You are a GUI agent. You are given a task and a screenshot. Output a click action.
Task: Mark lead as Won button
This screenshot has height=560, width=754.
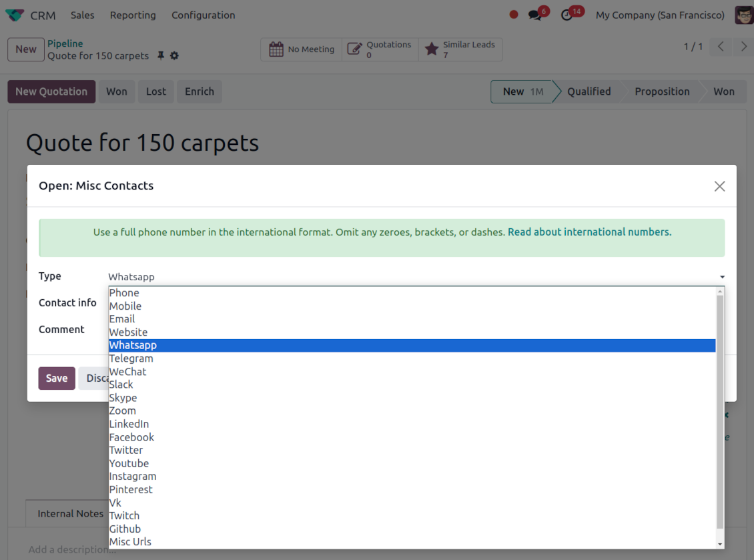(x=117, y=91)
